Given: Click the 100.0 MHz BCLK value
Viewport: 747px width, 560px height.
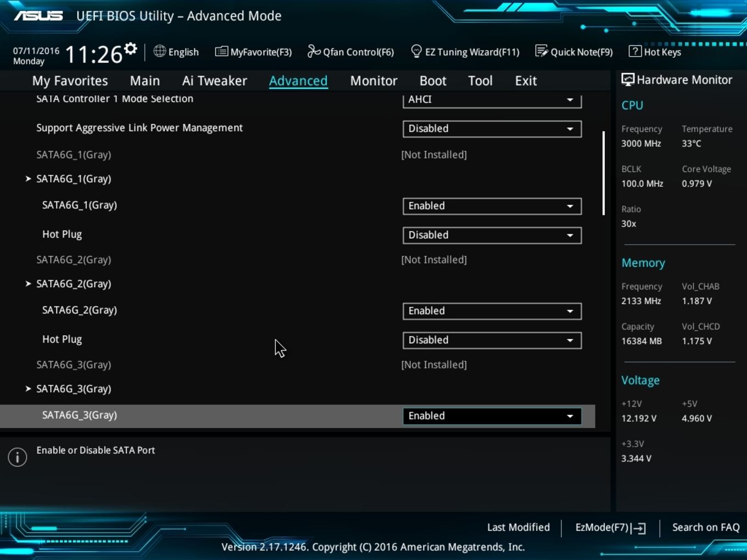Looking at the screenshot, I should click(x=642, y=183).
